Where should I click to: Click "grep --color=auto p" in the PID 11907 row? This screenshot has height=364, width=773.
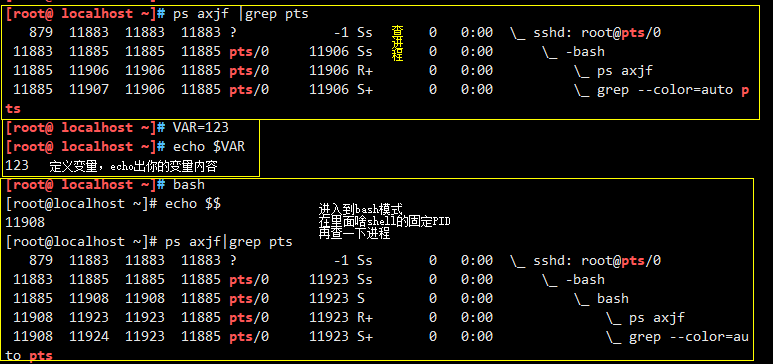click(x=673, y=90)
